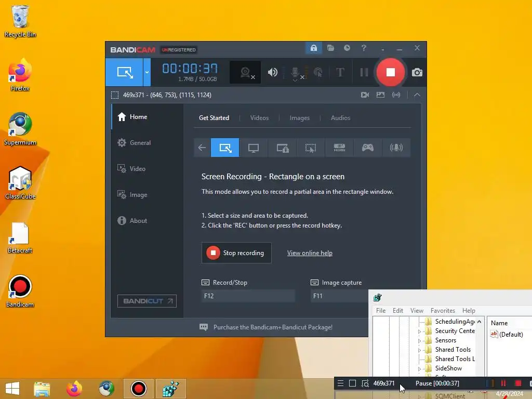
Task: Stop recording with the big red button
Action: click(x=391, y=72)
